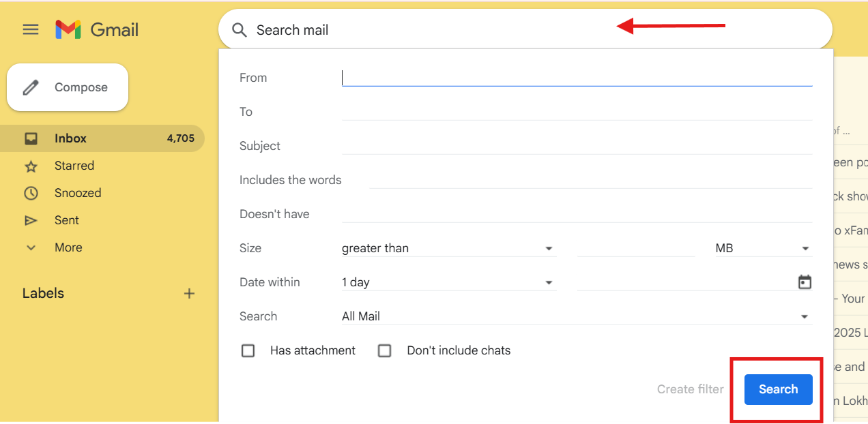Focus the Search mail field

click(x=525, y=30)
